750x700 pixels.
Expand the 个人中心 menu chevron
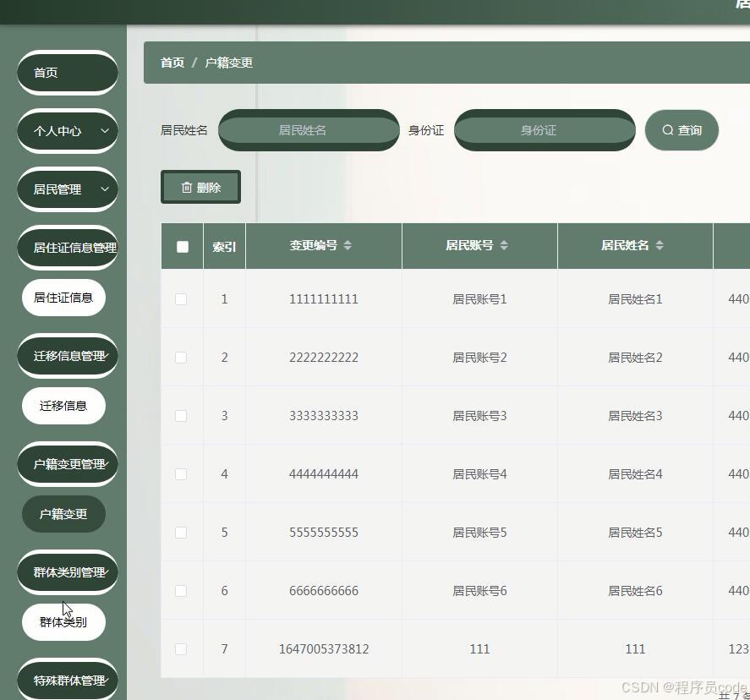[x=105, y=130]
